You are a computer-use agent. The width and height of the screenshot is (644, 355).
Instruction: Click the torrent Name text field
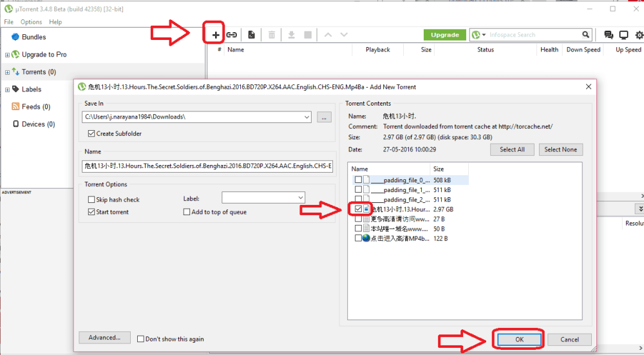click(207, 166)
